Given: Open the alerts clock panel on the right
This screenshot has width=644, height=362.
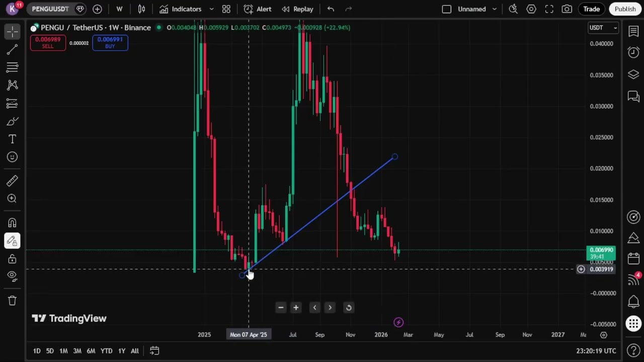Looking at the screenshot, I should (633, 53).
